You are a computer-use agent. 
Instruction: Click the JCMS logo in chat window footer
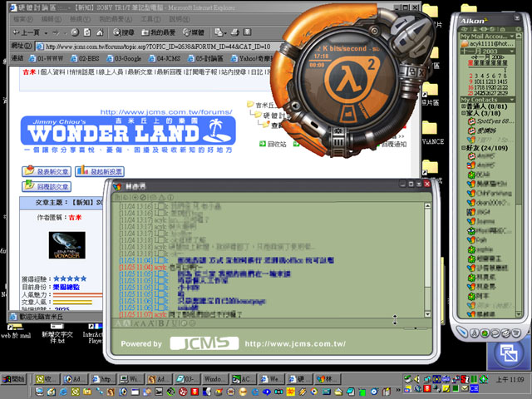pyautogui.click(x=204, y=343)
